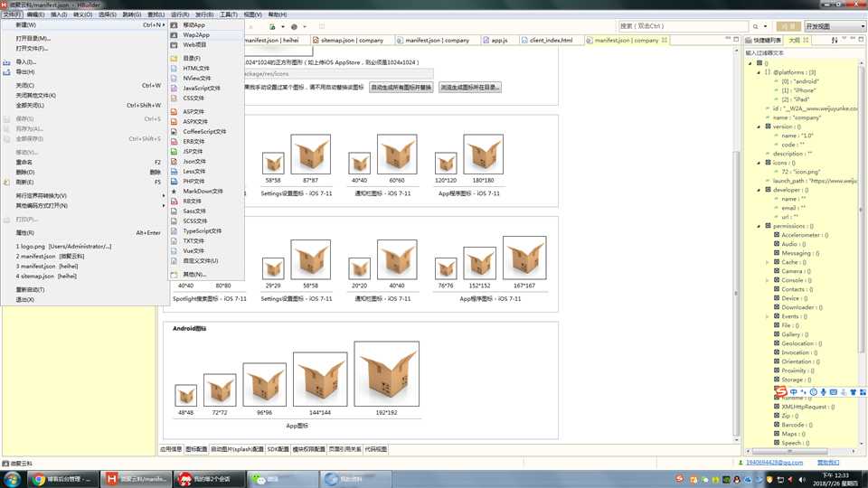Switch to sitemap.json | company tab
The width and height of the screenshot is (868, 488).
[352, 41]
